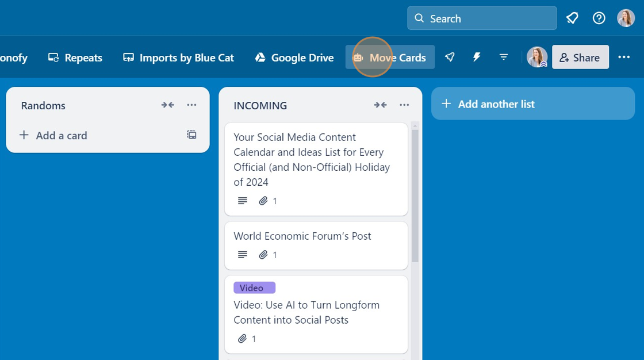Open the Randoms list actions menu

pyautogui.click(x=191, y=105)
